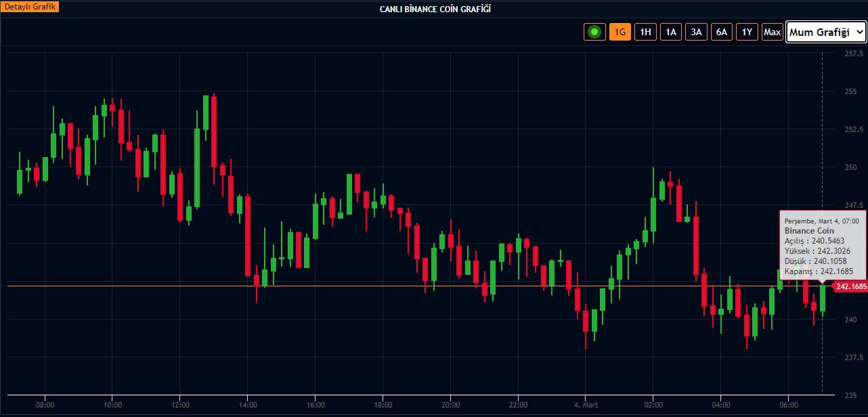Click the 18:00 time axis label
This screenshot has height=417, width=868.
(x=383, y=405)
